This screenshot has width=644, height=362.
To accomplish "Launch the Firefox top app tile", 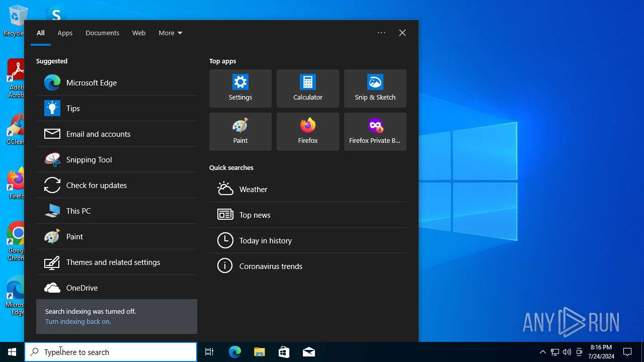I will click(308, 132).
